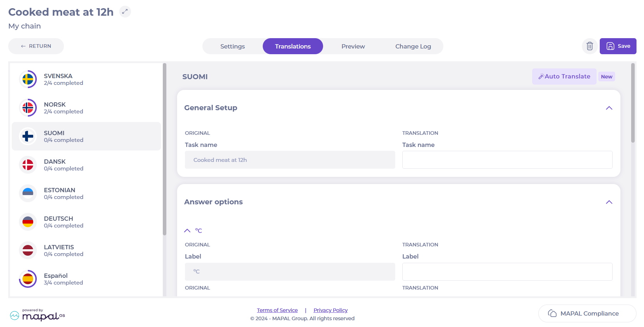Click LATVIETIS language text
644x327 pixels.
pos(59,247)
